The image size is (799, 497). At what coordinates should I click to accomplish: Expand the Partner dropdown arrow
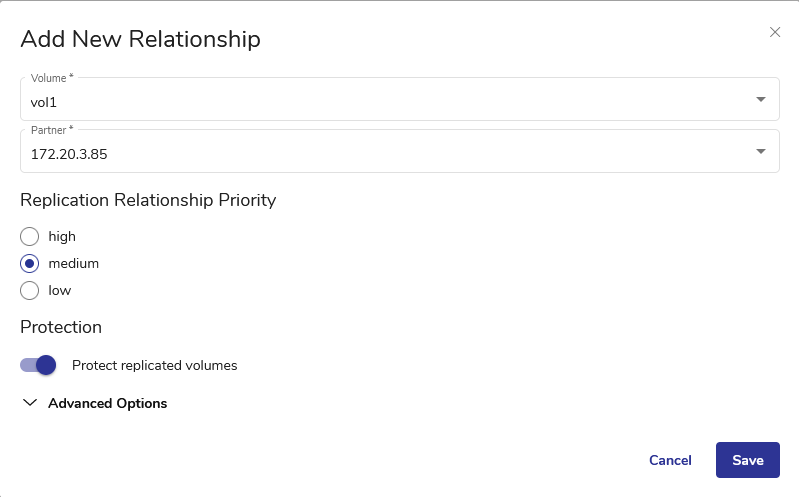point(761,152)
